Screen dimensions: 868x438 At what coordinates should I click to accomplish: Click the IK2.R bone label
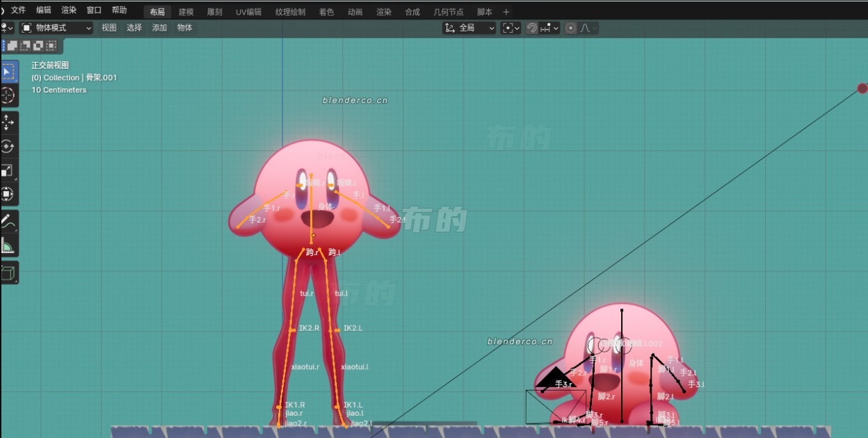click(309, 328)
